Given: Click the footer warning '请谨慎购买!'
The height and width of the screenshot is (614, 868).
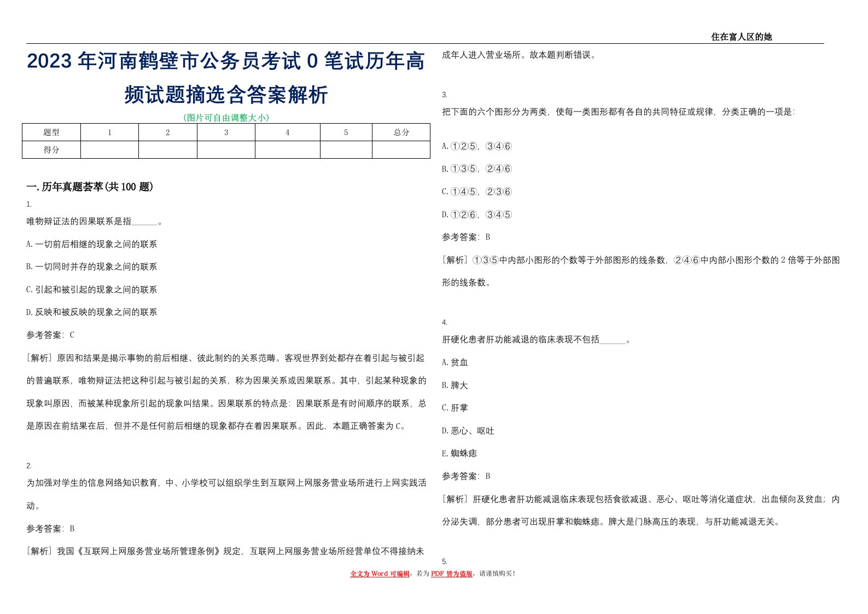Looking at the screenshot, I should click(x=497, y=574).
